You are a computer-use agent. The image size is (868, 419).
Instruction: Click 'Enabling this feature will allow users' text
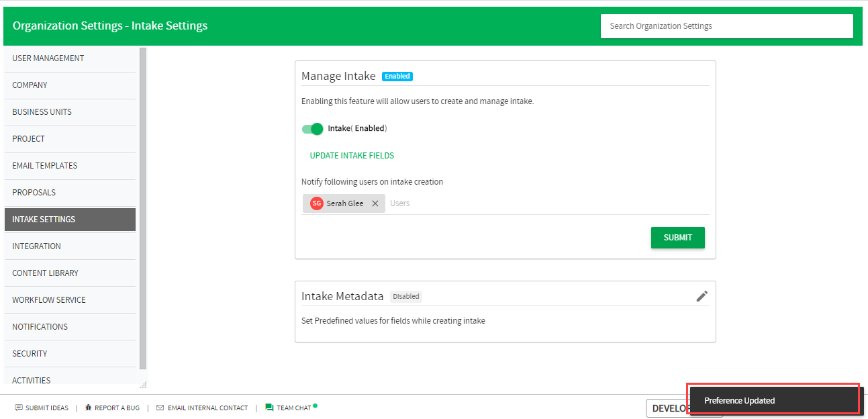pyautogui.click(x=418, y=101)
